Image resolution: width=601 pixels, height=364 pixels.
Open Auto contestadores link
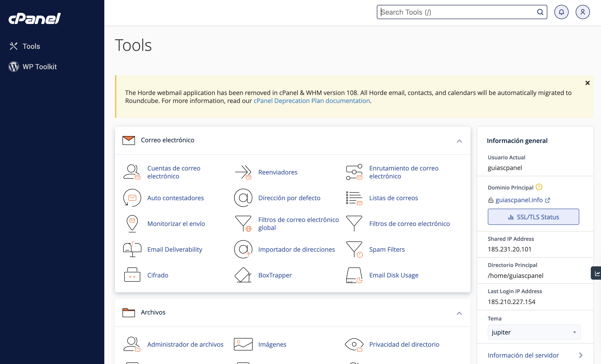pyautogui.click(x=175, y=198)
